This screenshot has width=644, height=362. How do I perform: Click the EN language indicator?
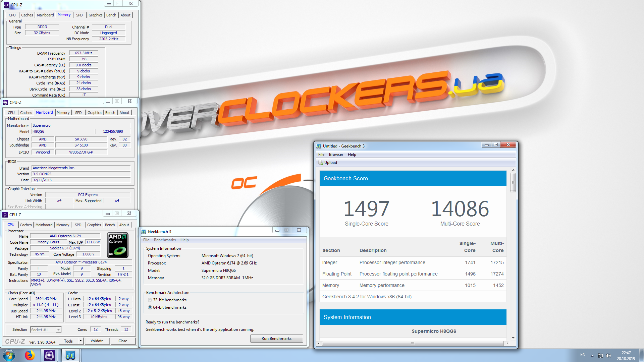point(583,355)
